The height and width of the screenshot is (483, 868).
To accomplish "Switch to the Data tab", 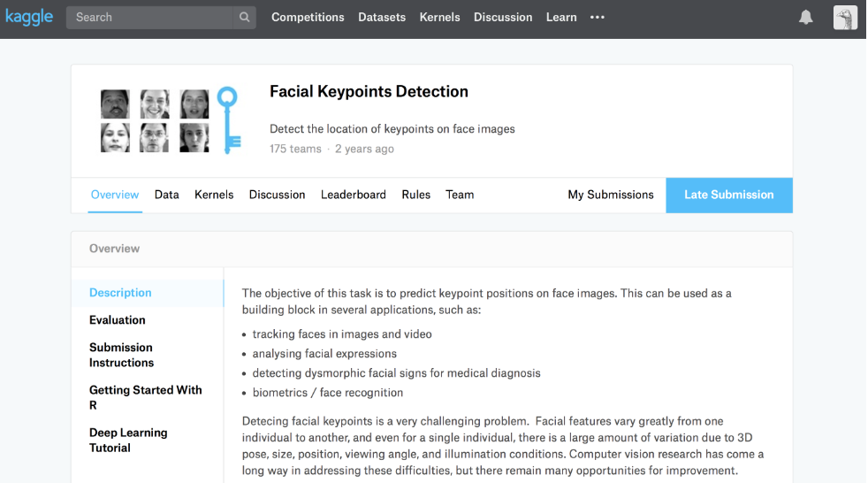I will (166, 195).
